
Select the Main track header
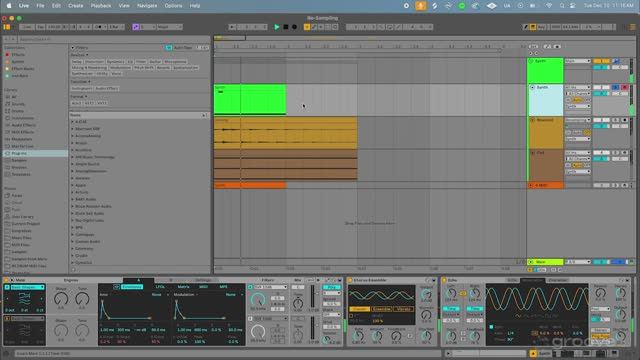coord(544,262)
